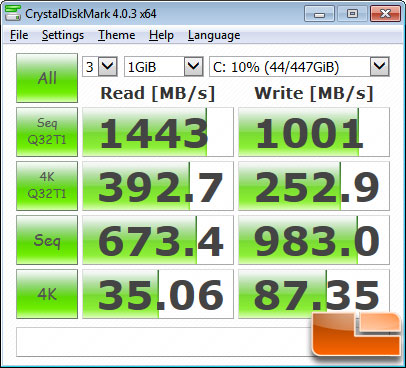The image size is (406, 368).
Task: Open the C: drive selection dropdown
Action: tap(299, 67)
